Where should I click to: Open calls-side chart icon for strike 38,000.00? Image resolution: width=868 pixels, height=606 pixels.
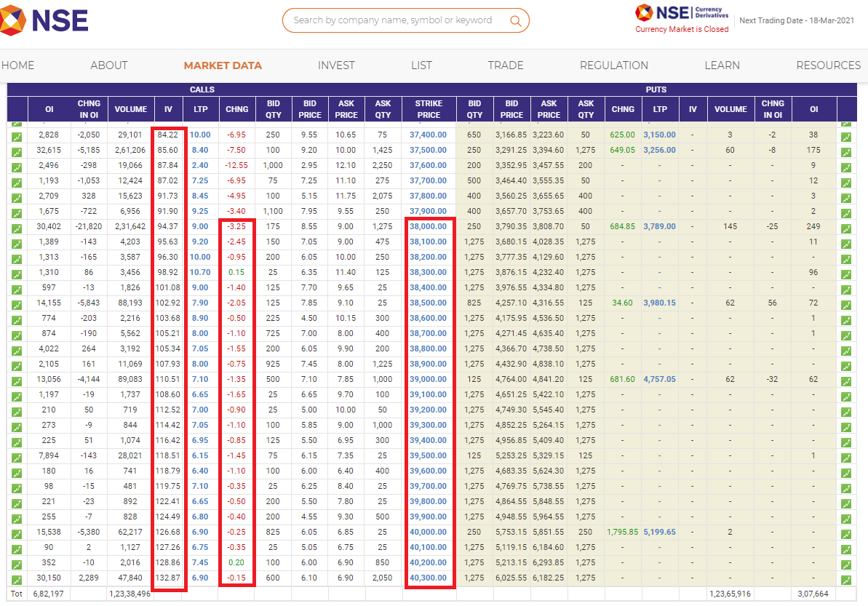point(17,228)
